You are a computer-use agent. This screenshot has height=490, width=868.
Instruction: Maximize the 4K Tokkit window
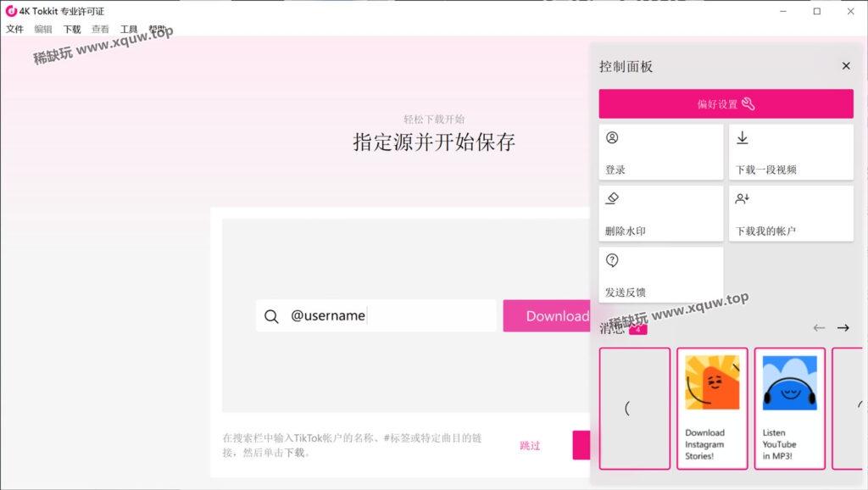(817, 11)
